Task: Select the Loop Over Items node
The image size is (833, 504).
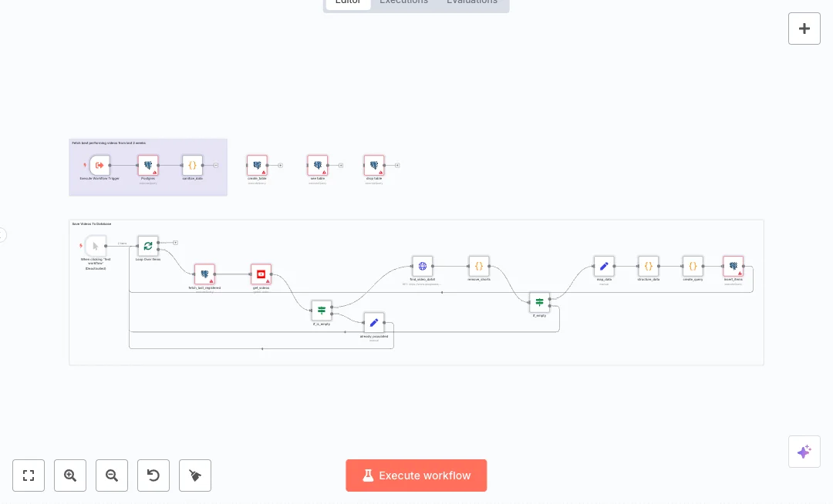Action: point(148,246)
